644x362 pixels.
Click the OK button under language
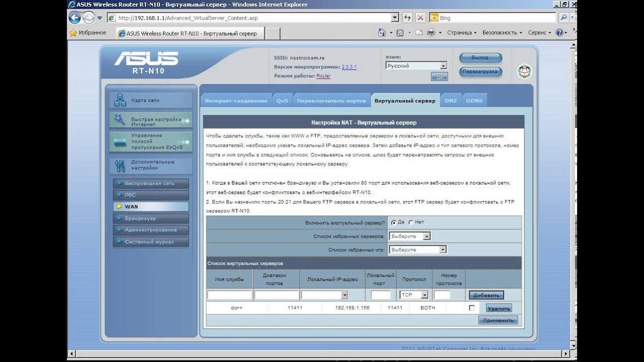439,77
